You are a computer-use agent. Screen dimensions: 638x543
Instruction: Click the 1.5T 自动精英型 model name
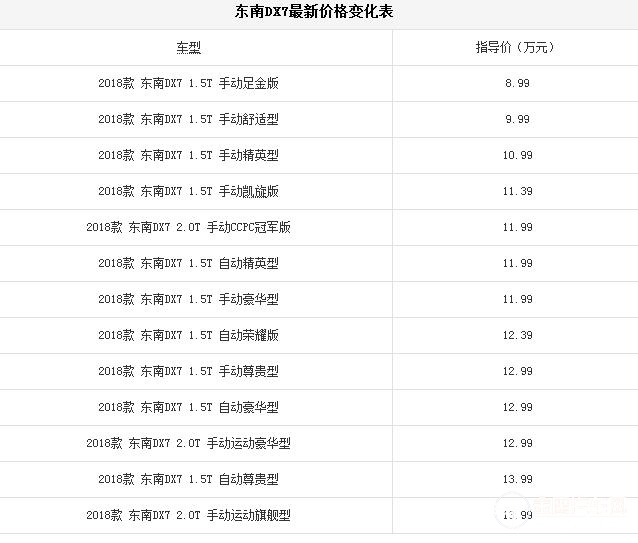[188, 263]
